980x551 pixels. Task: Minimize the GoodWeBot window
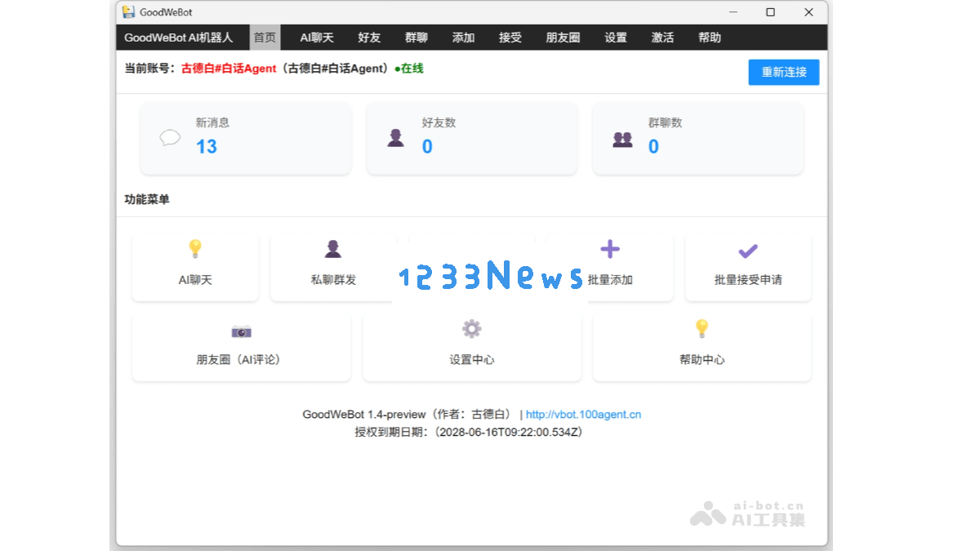(733, 12)
